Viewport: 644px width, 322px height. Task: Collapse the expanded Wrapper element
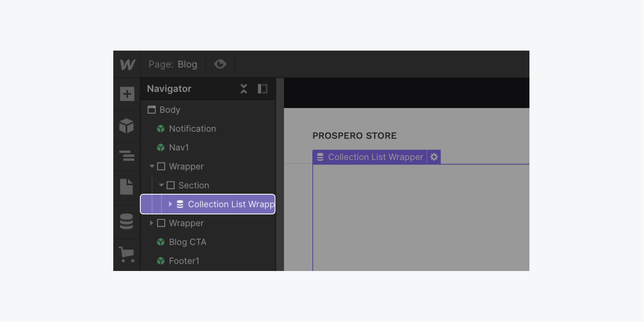click(151, 166)
